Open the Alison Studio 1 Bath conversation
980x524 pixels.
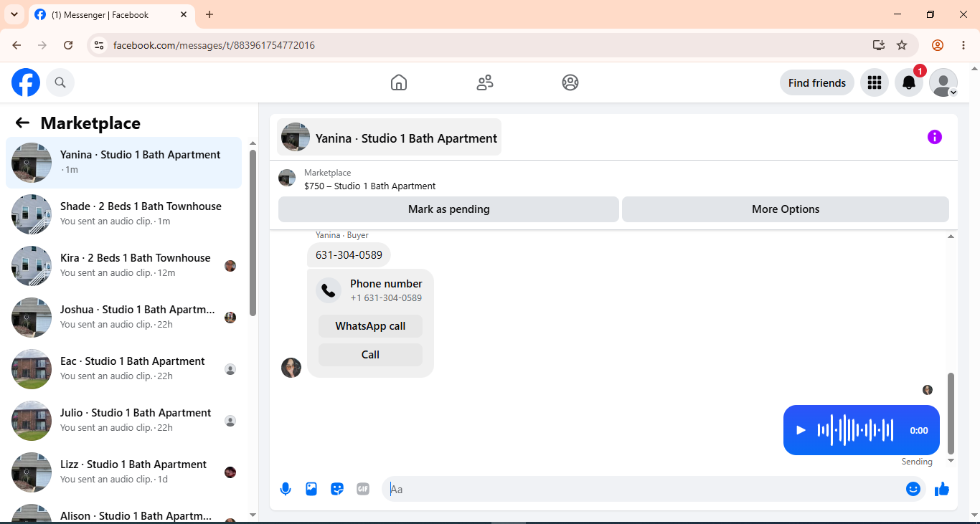(x=123, y=511)
